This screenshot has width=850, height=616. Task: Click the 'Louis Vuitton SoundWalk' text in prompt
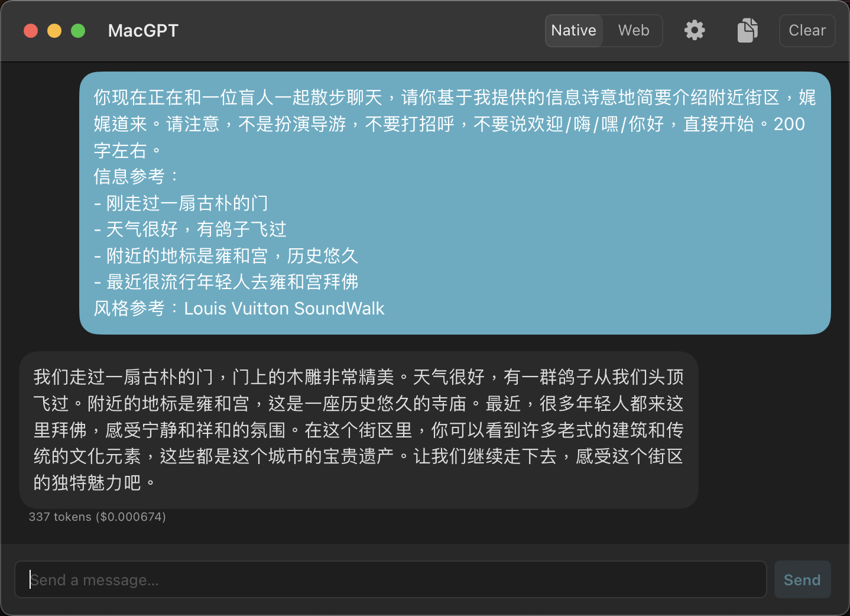click(x=284, y=309)
